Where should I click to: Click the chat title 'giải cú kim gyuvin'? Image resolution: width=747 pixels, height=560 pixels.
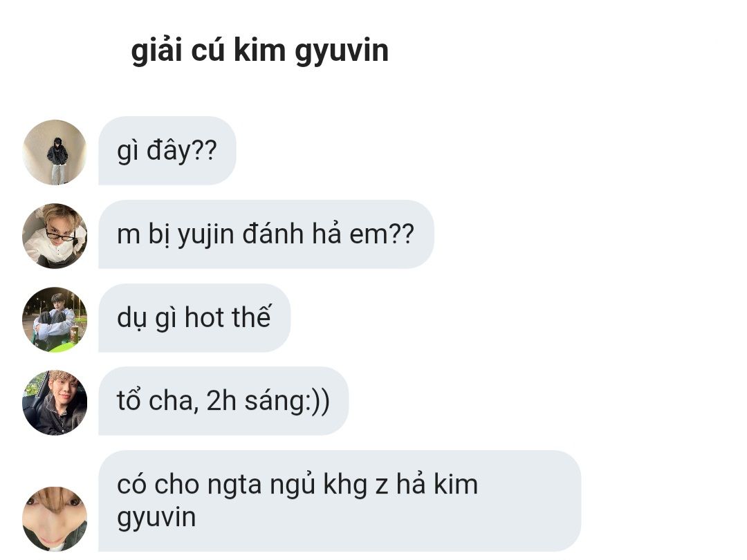pyautogui.click(x=259, y=50)
